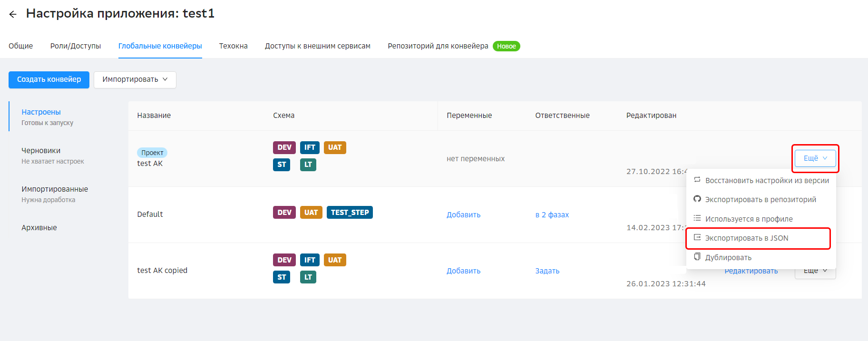Click the duplicate copy icon
This screenshot has height=341, width=868.
click(x=697, y=257)
